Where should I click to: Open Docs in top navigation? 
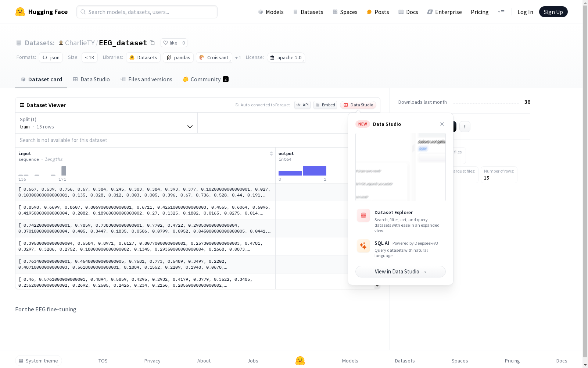[408, 12]
